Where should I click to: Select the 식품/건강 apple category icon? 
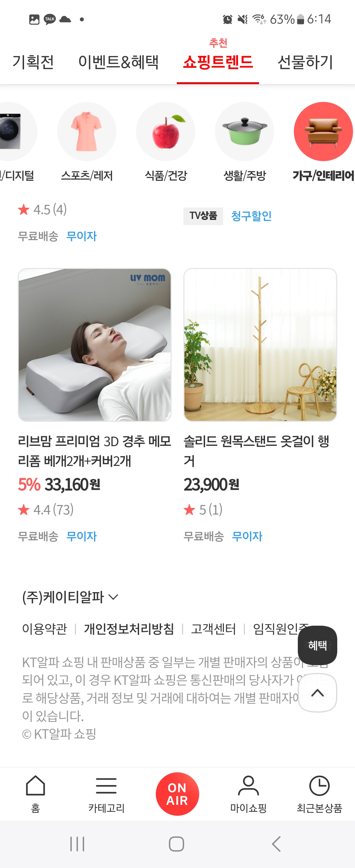click(x=166, y=132)
